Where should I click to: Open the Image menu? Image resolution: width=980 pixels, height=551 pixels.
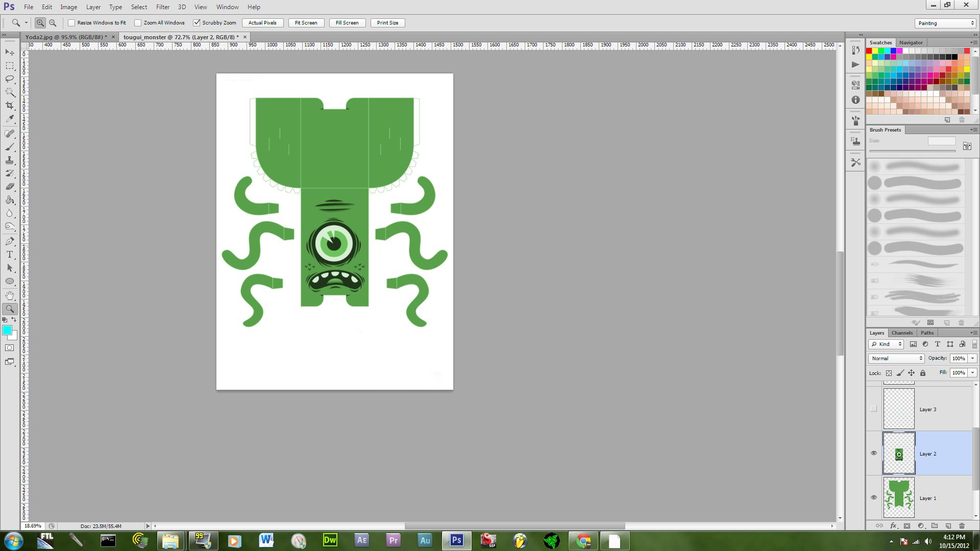(68, 7)
